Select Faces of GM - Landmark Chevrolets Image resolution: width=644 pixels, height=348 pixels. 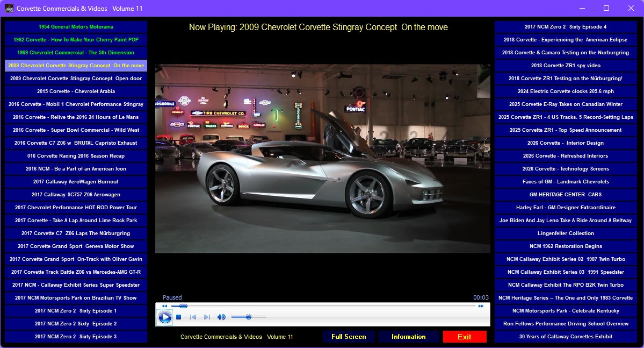tap(566, 181)
